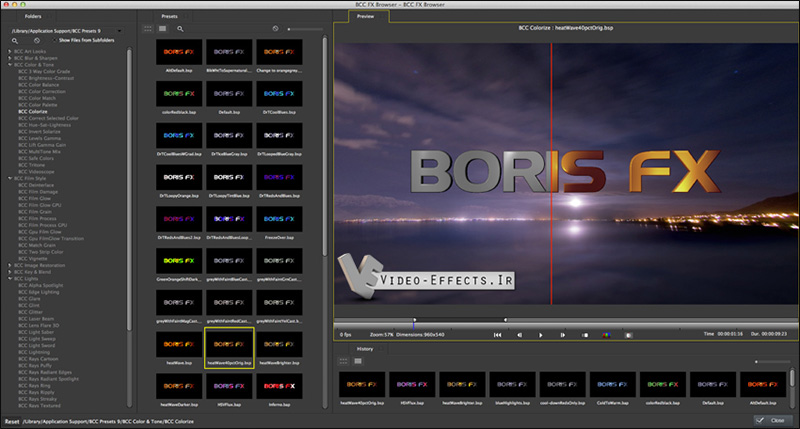
Task: Click the Presets panel vertical scrollbar
Action: (x=324, y=146)
